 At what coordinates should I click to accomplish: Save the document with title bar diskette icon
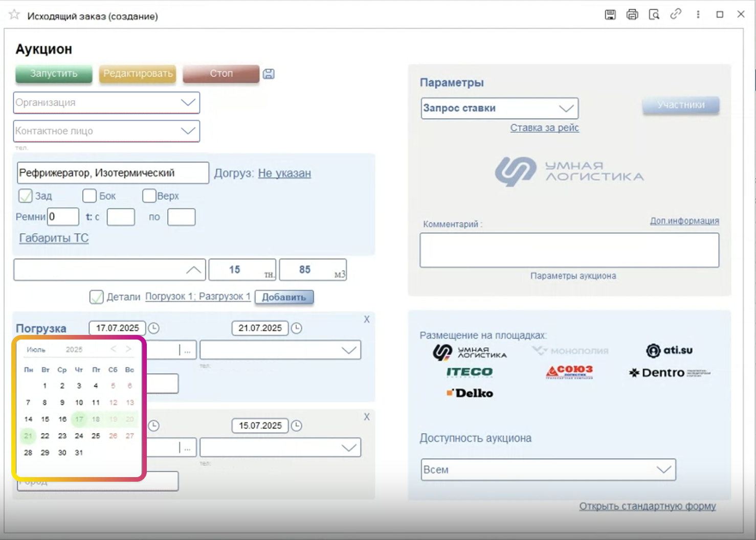[610, 14]
